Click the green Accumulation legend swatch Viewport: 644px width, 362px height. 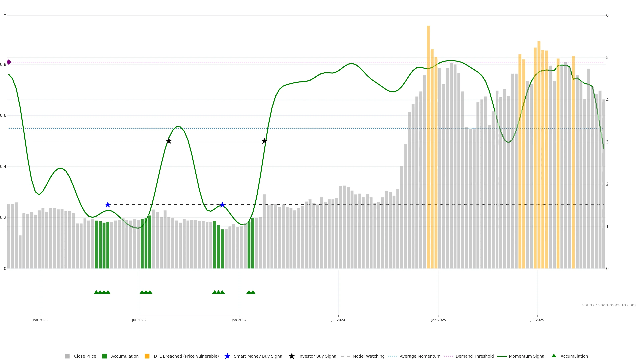[x=104, y=356]
